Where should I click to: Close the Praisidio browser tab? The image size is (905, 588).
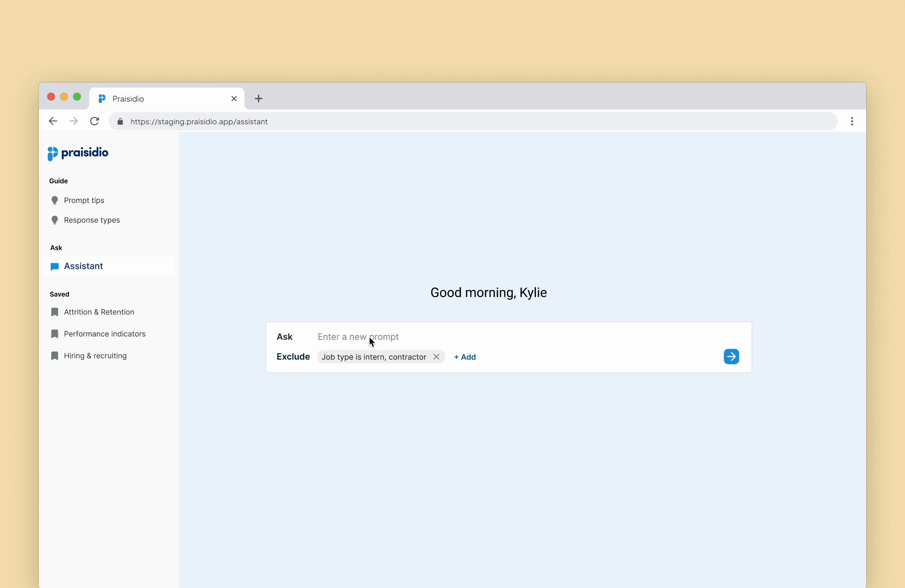[234, 99]
